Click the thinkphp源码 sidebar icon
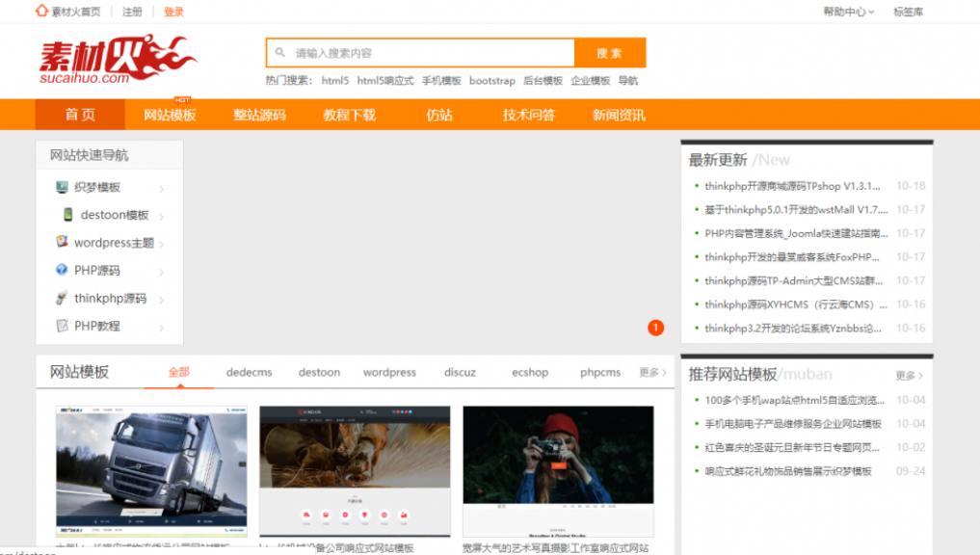Image resolution: width=980 pixels, height=555 pixels. click(63, 299)
